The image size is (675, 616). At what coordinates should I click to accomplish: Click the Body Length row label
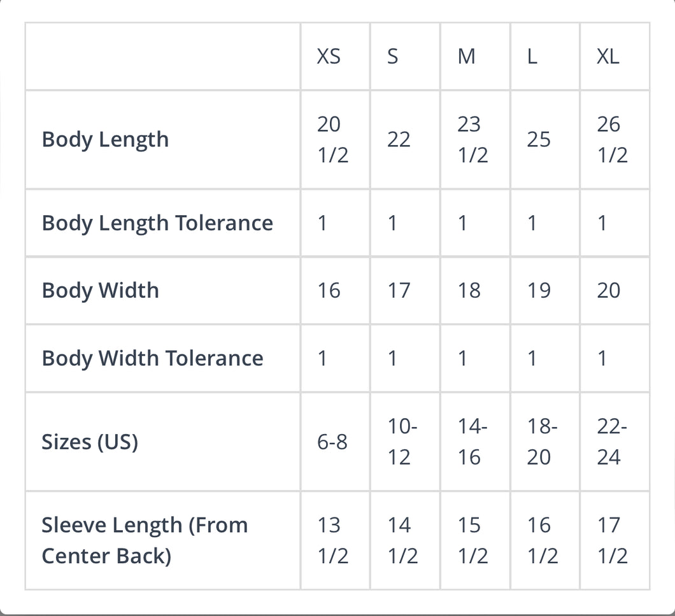105,139
